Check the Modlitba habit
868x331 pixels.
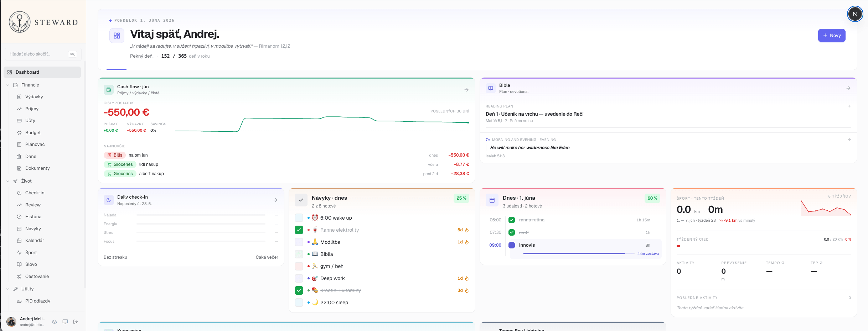click(299, 242)
